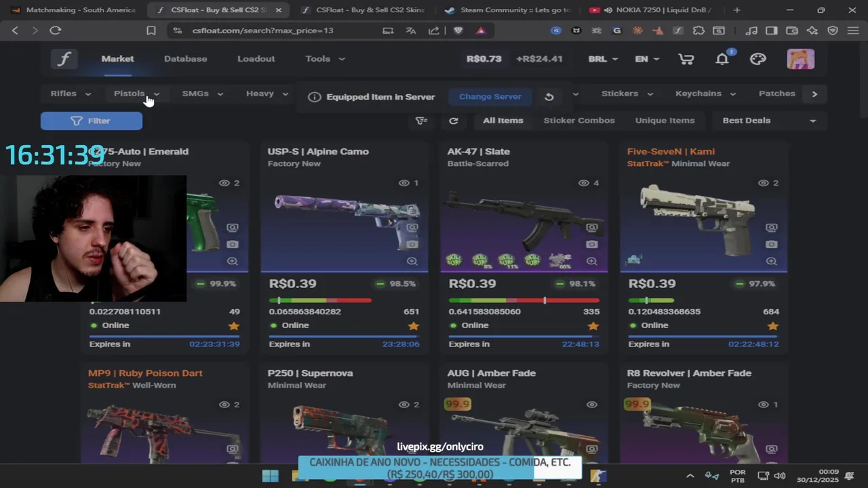The image size is (868, 488).
Task: Open the BRL currency dropdown
Action: point(603,59)
